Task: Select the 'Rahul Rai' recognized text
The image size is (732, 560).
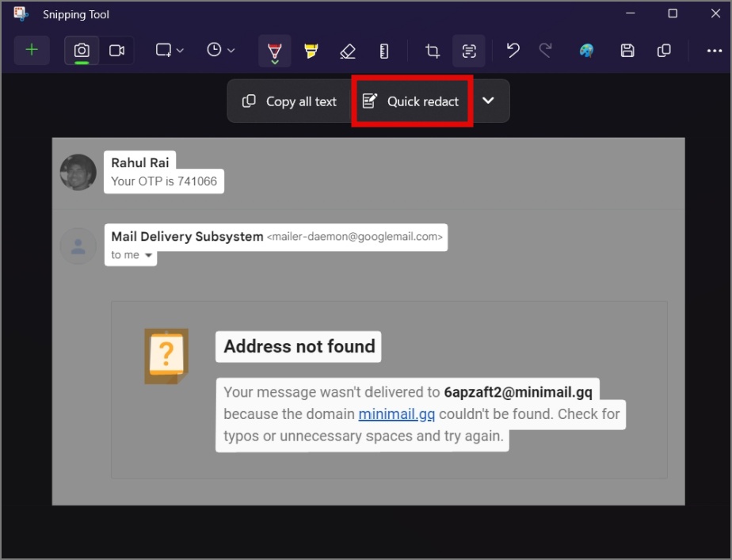Action: [140, 162]
